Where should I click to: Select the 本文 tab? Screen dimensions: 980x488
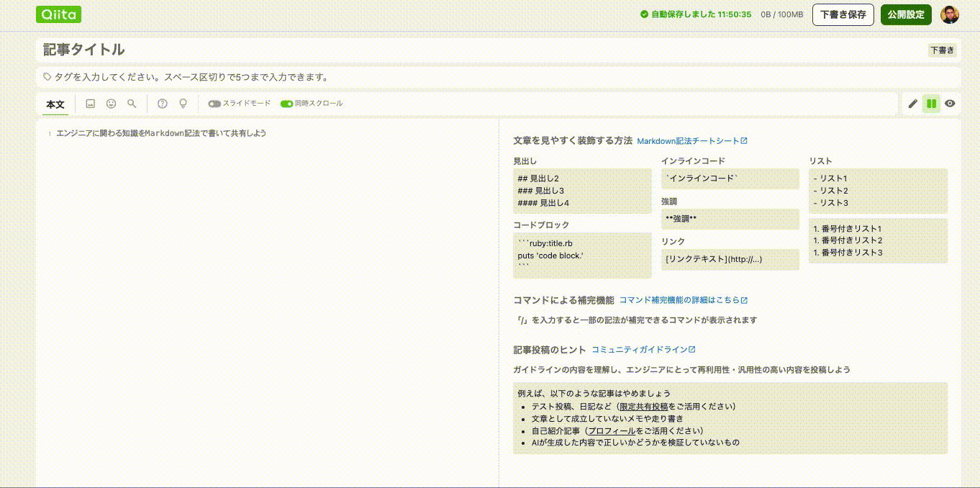[55, 104]
